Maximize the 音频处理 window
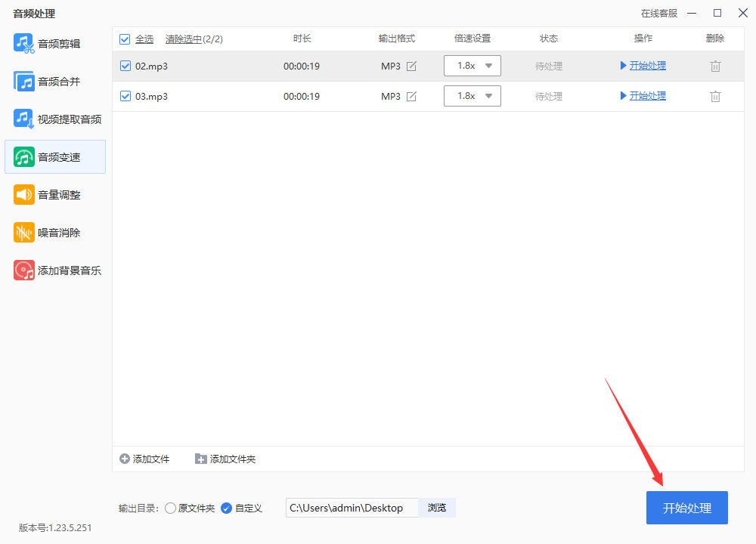The height and width of the screenshot is (544, 756). [717, 13]
